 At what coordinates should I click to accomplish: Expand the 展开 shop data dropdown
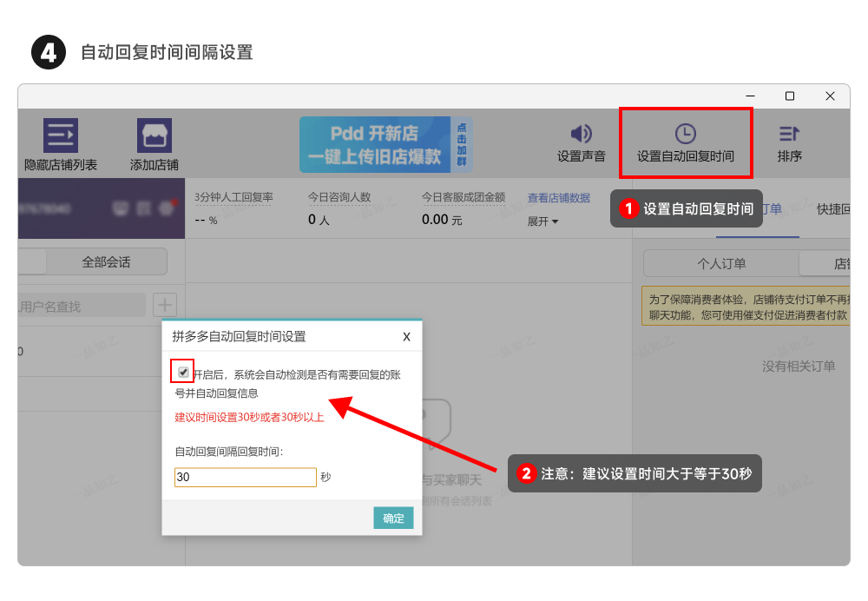point(543,221)
